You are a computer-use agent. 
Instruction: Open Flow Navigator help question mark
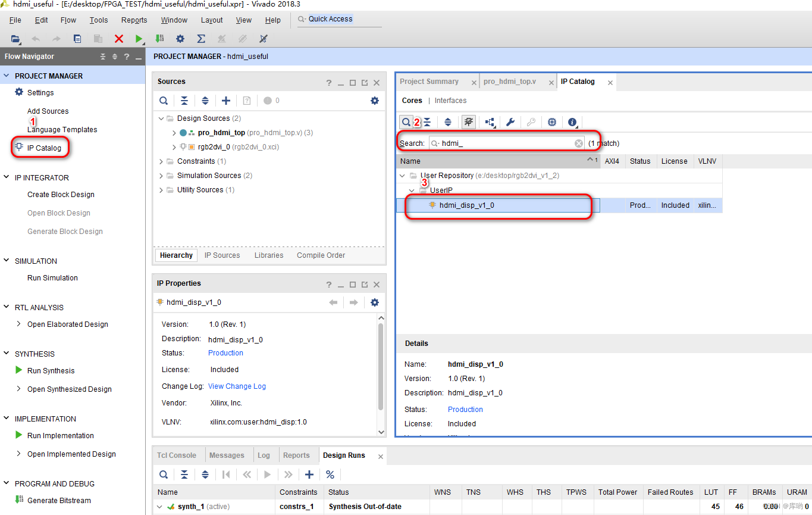[x=127, y=57]
